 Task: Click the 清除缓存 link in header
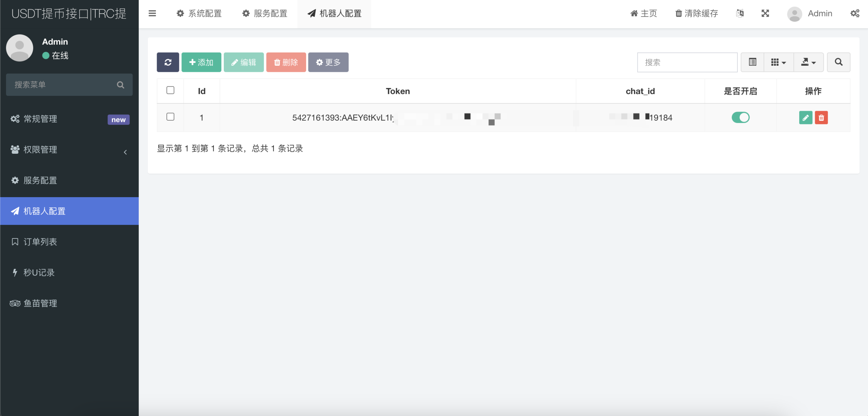click(697, 14)
